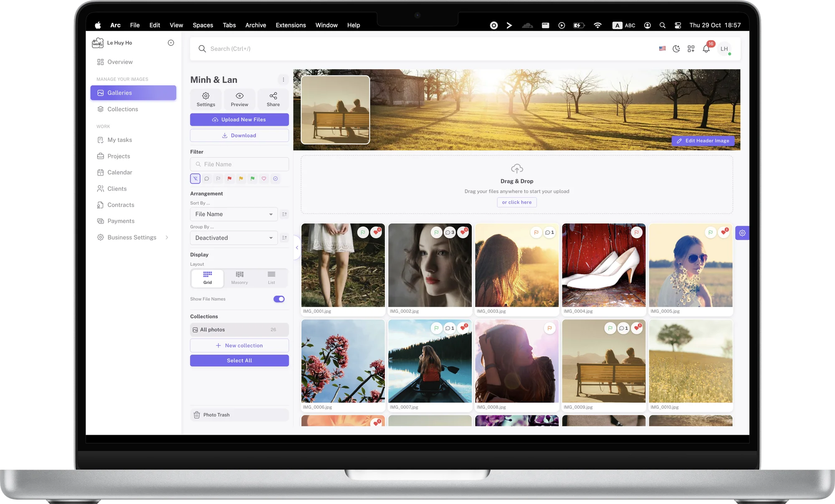The height and width of the screenshot is (504, 835).
Task: Click 'or click here' upload link
Action: 517,203
